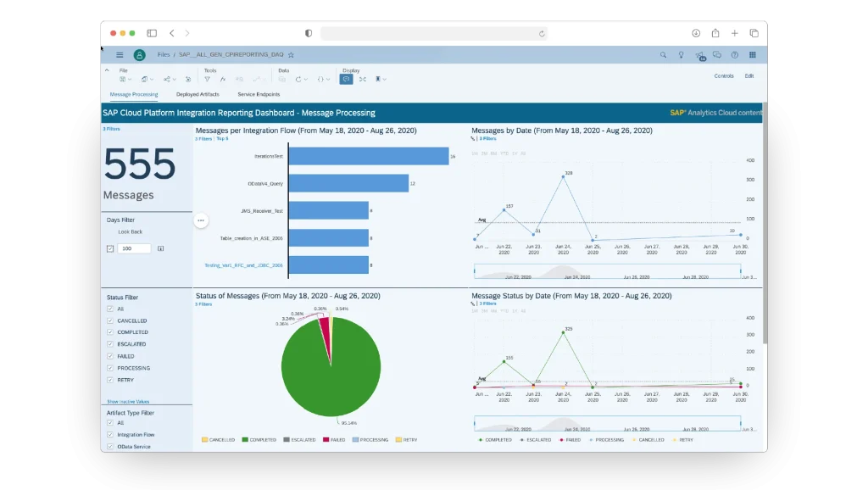Switch to the Message Processing tab
868x490 pixels.
click(134, 94)
